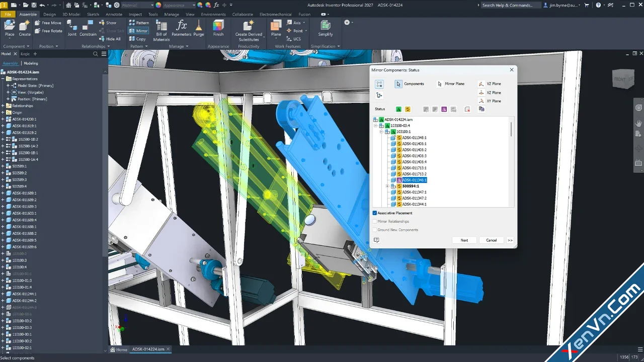Click purple status icon in Status row
The image size is (644, 362).
tap(444, 109)
